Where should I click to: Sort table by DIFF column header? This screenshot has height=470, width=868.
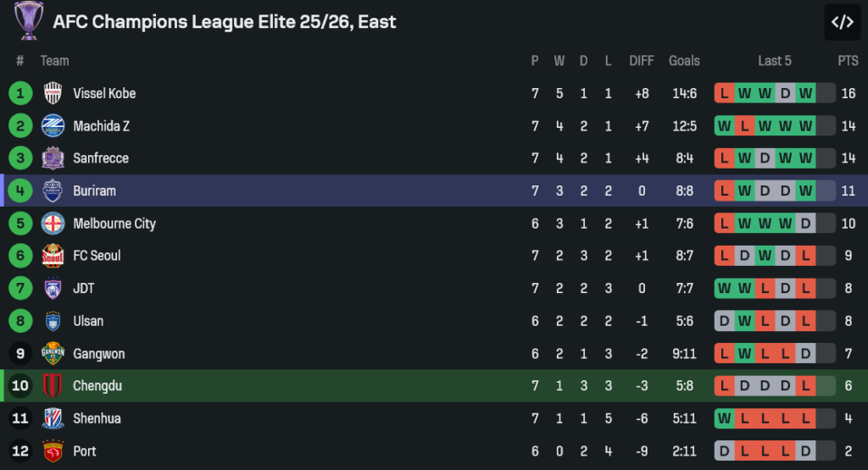point(642,61)
